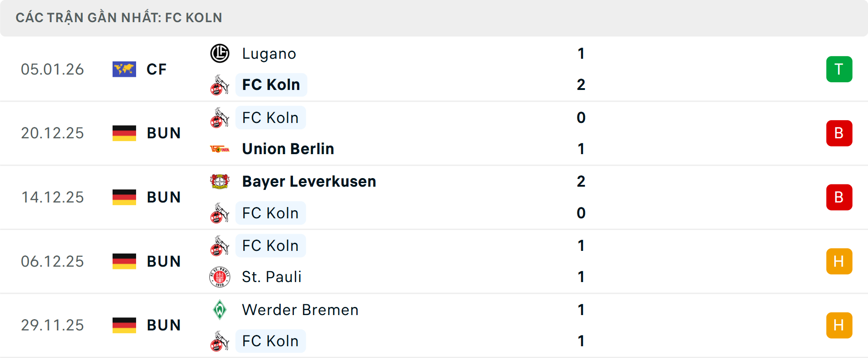Viewport: 868px width, 358px height.
Task: Open the Union Berlin team link
Action: (288, 149)
